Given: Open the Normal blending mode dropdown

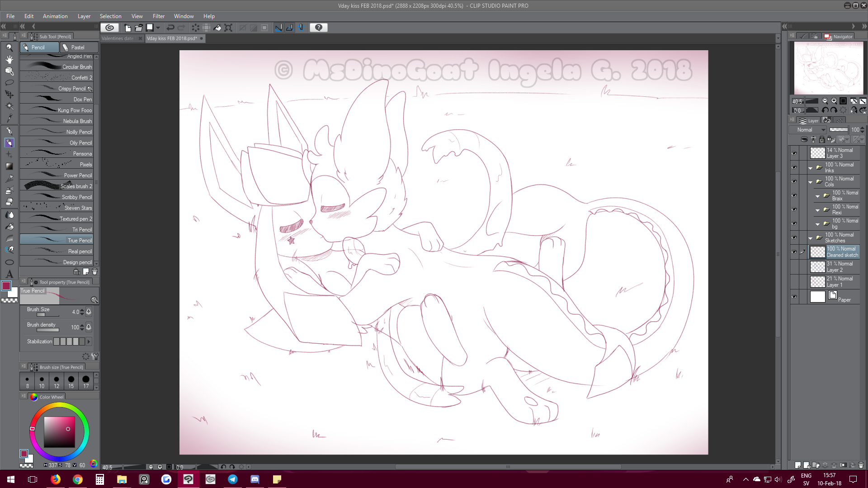Looking at the screenshot, I should (808, 130).
